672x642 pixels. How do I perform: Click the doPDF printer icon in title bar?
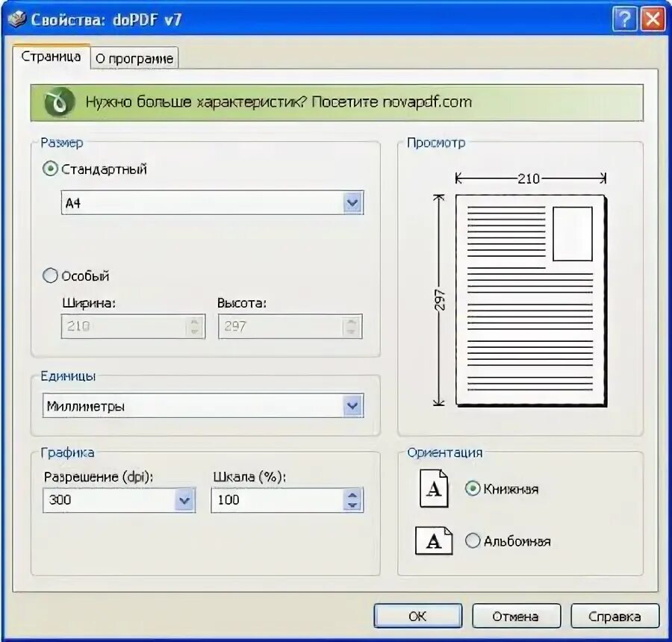tap(18, 19)
